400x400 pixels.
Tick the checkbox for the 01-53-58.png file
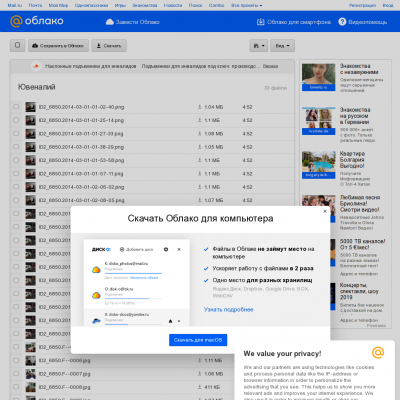(x=16, y=160)
